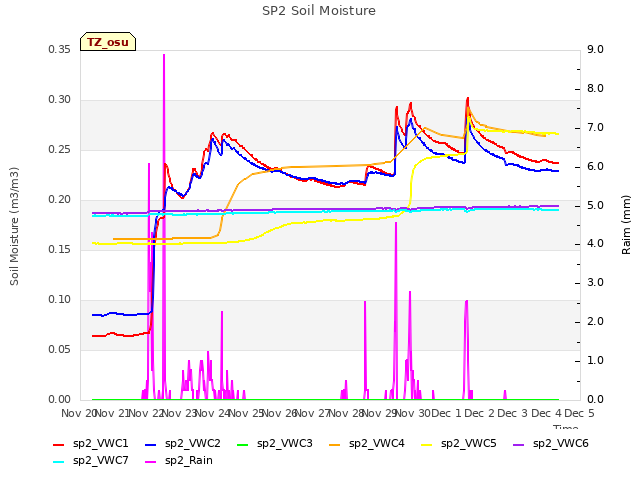Click the 7.0 right axis tick label
This screenshot has width=640, height=480.
[x=595, y=128]
